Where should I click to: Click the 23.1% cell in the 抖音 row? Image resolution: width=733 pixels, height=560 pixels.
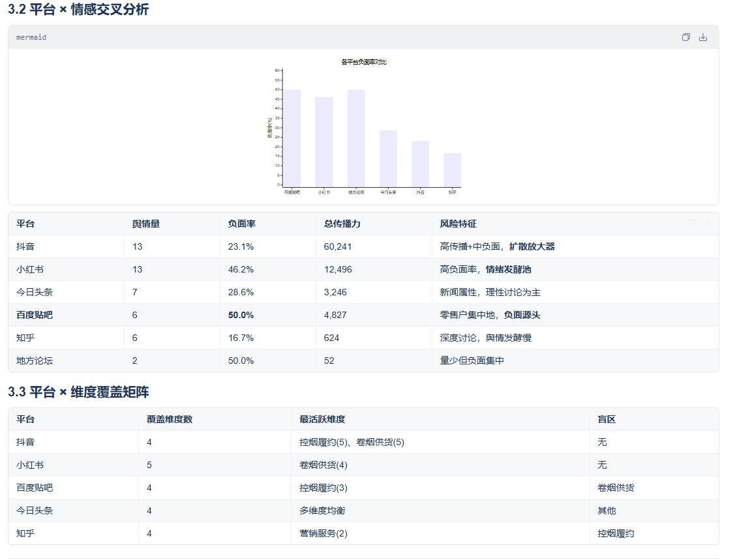tap(241, 247)
